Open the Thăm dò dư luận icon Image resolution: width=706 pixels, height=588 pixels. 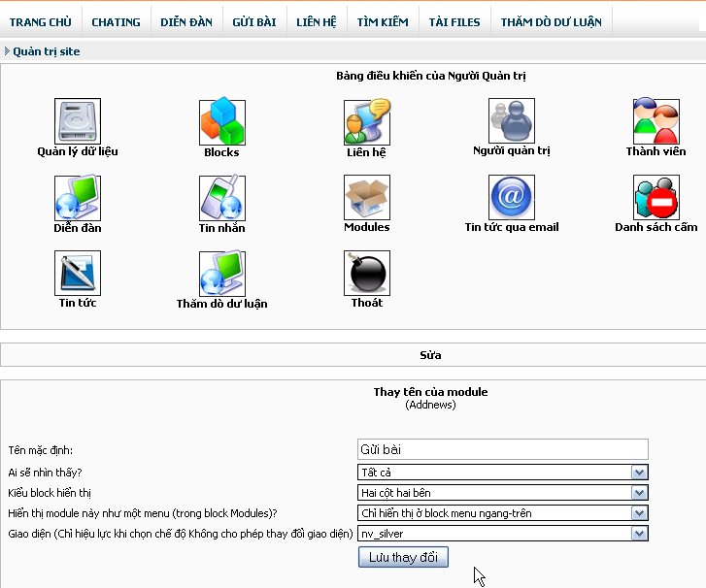(222, 273)
